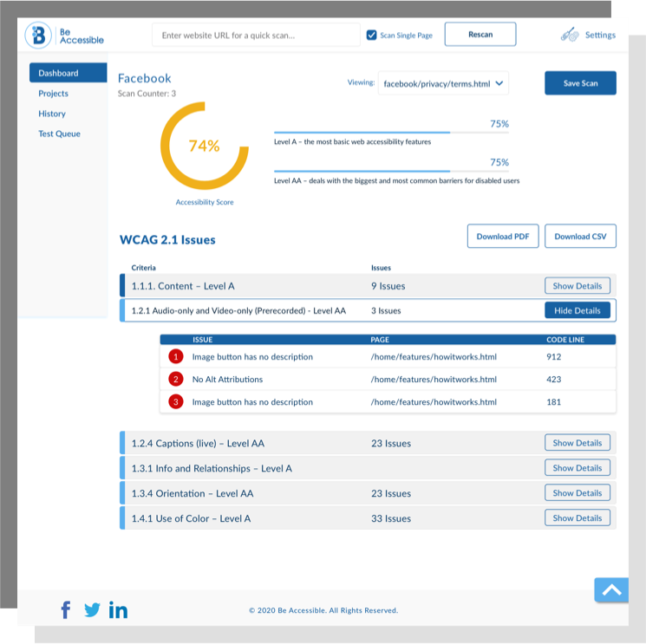The height and width of the screenshot is (644, 646).
Task: Click '1.3.4 Orientation – Level AA' text
Action: coord(192,493)
